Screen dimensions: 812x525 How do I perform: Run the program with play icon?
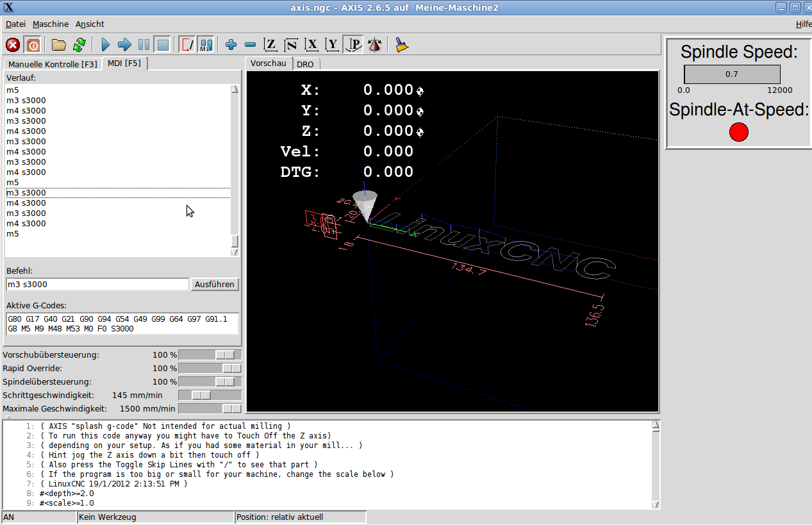(106, 45)
